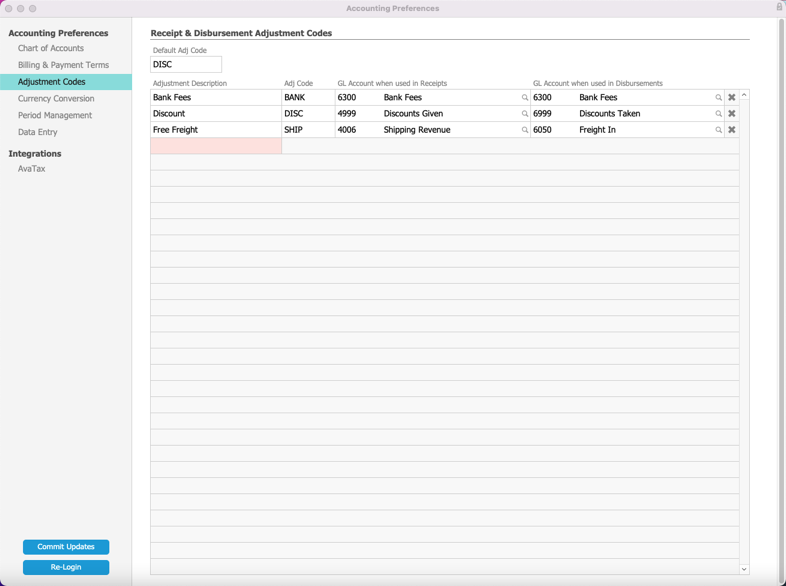Search disbursements GL account for Free Freight row

[718, 130]
